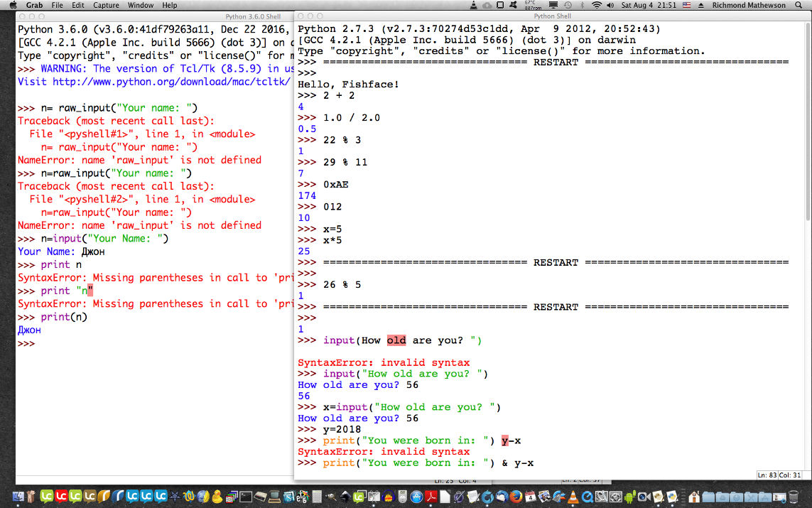Click the Finder icon in dock
This screenshot has height=508, width=812.
point(18,496)
